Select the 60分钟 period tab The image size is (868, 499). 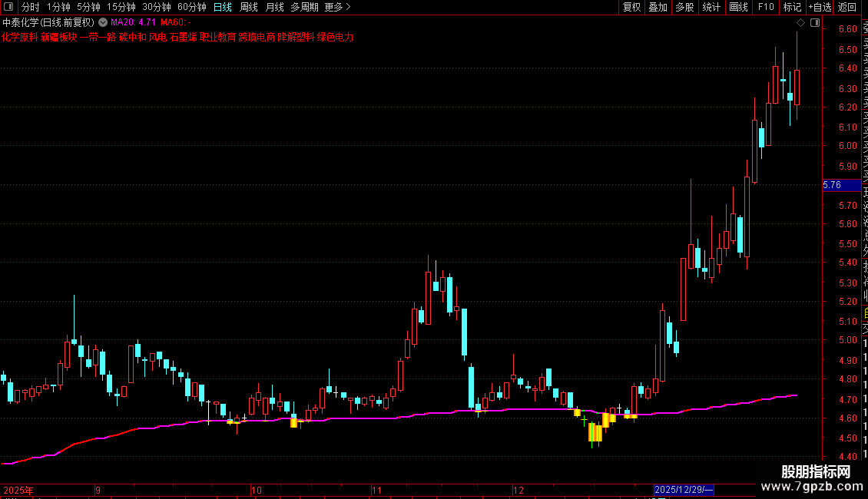(192, 7)
